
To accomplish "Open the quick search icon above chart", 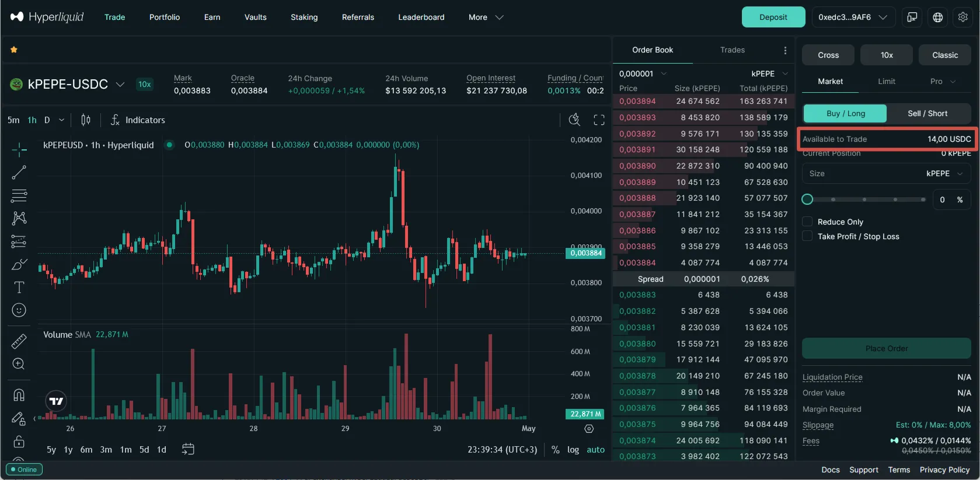I will tap(575, 120).
